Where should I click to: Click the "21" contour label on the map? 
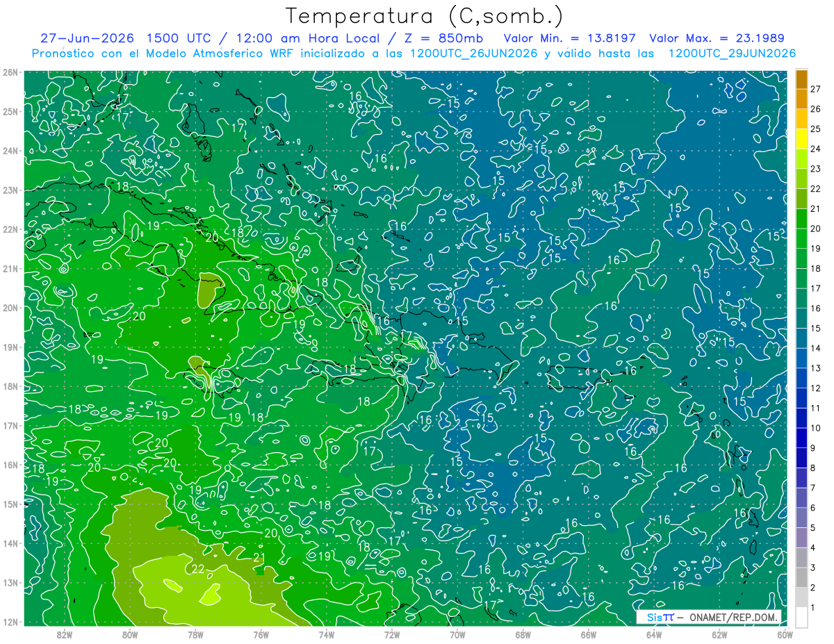259,557
